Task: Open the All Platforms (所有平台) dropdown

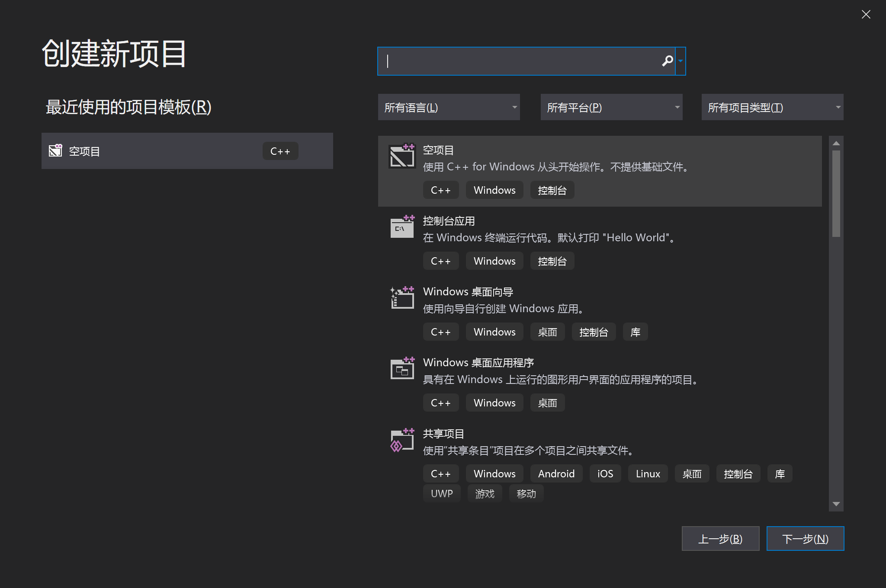Action: [x=611, y=107]
